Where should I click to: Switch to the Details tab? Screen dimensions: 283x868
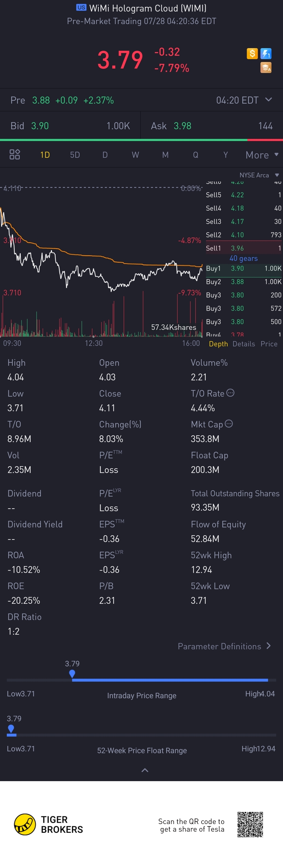click(x=244, y=344)
